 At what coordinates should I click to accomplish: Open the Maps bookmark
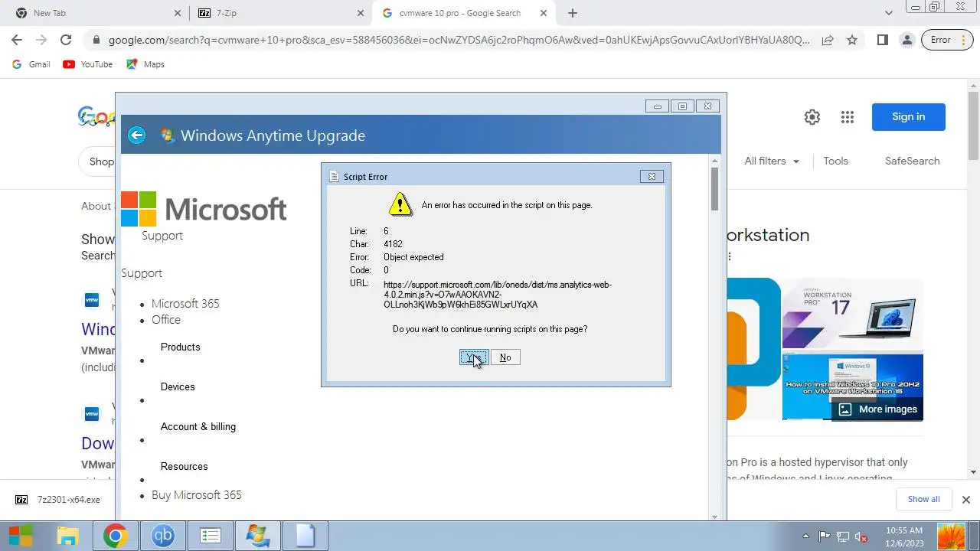pyautogui.click(x=145, y=64)
